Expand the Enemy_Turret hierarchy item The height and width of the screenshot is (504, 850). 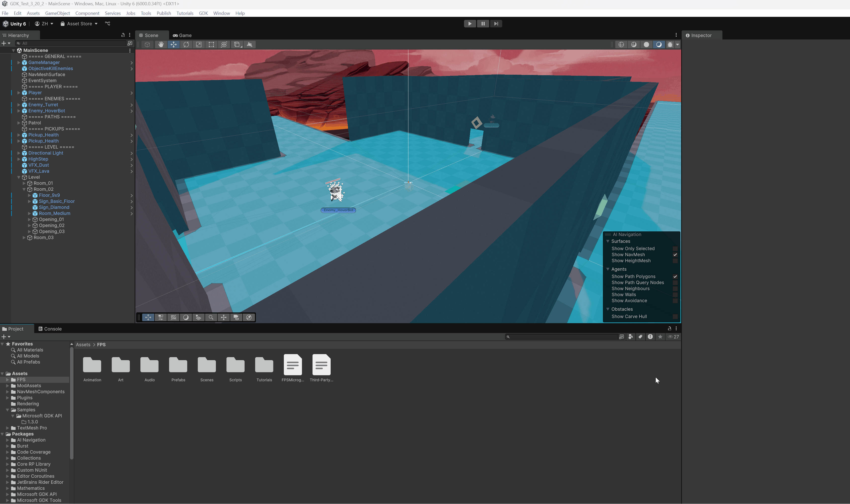(x=19, y=105)
